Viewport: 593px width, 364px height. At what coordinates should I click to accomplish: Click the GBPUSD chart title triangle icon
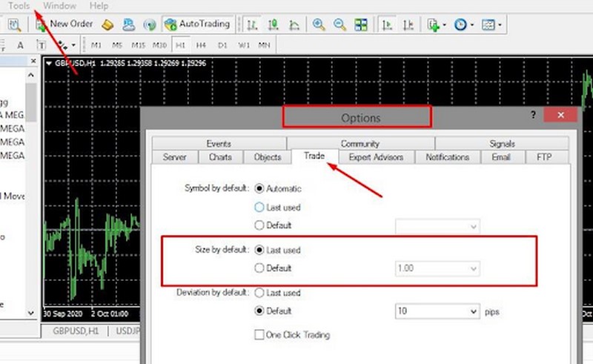click(48, 64)
